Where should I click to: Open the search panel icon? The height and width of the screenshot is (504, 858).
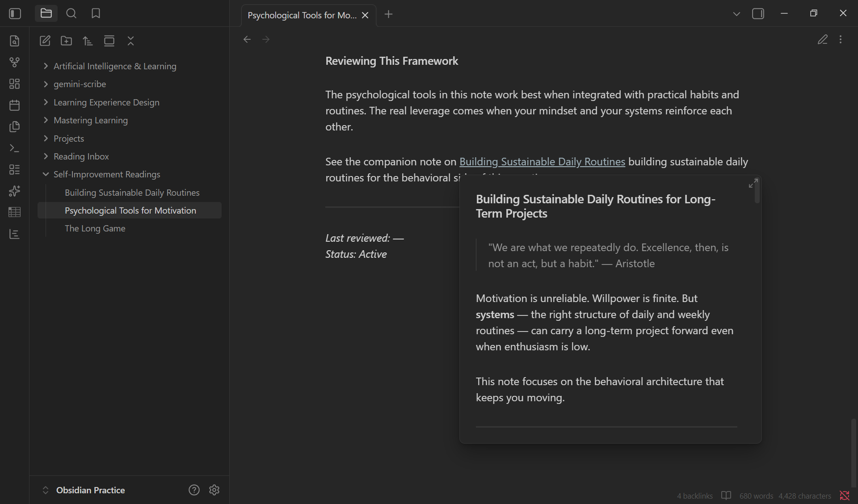(71, 13)
